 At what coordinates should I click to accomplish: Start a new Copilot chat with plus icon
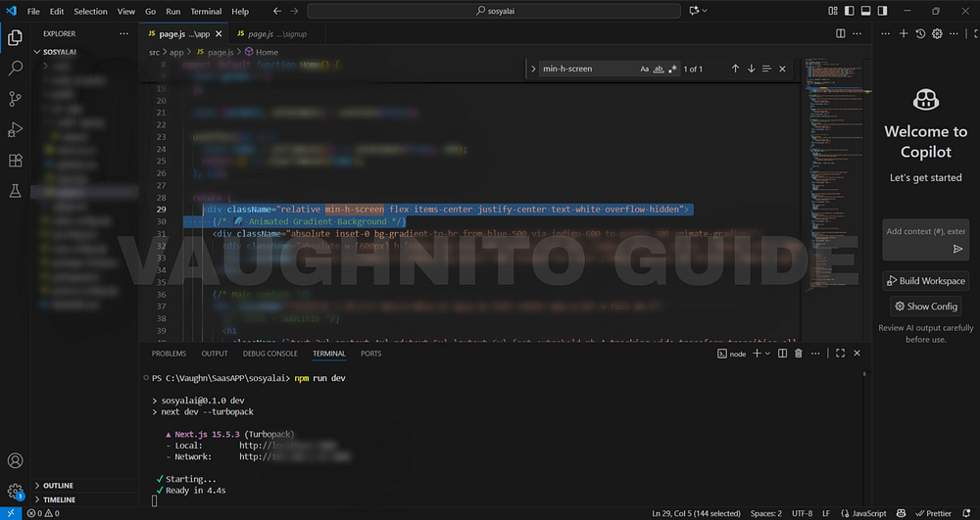click(x=904, y=33)
